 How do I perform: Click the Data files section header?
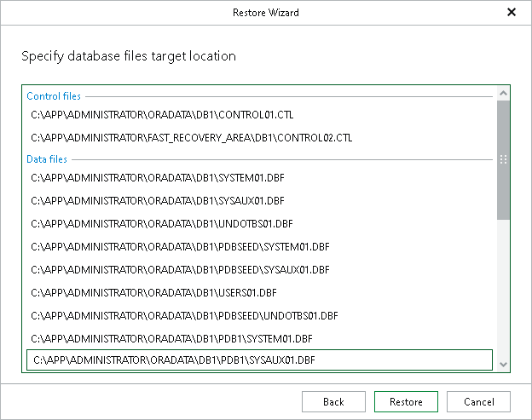(x=47, y=158)
